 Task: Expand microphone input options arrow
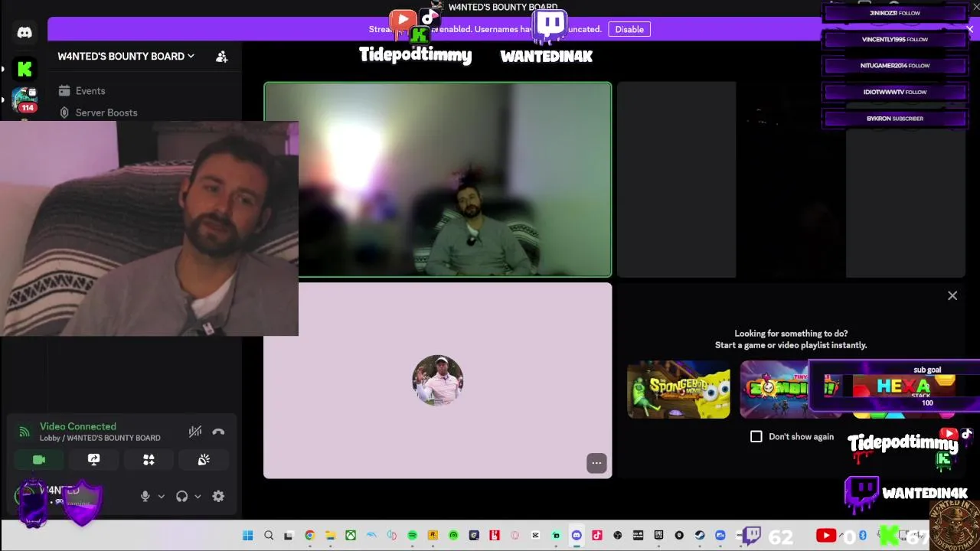(x=161, y=496)
